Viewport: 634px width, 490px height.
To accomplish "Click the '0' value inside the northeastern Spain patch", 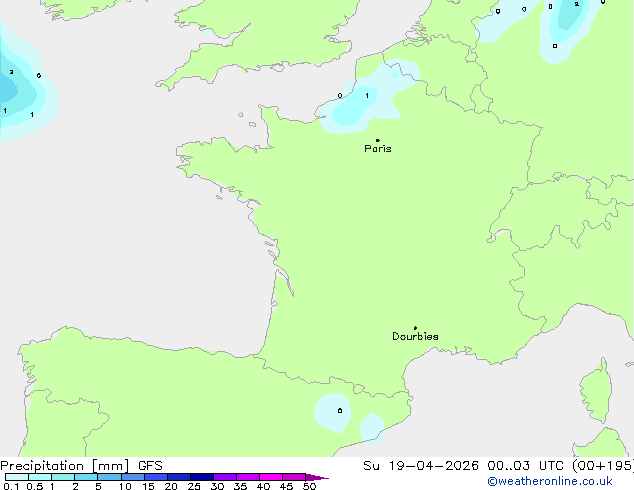I will coord(340,410).
